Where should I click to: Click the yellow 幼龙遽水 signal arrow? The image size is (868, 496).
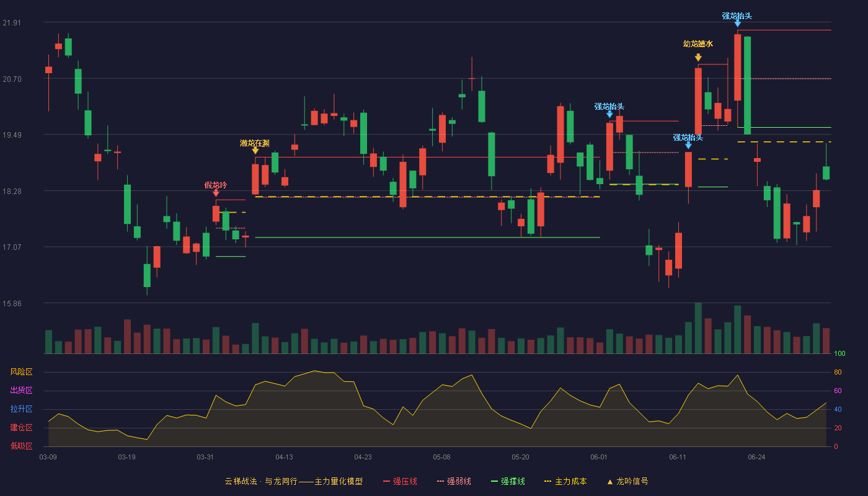pyautogui.click(x=698, y=58)
